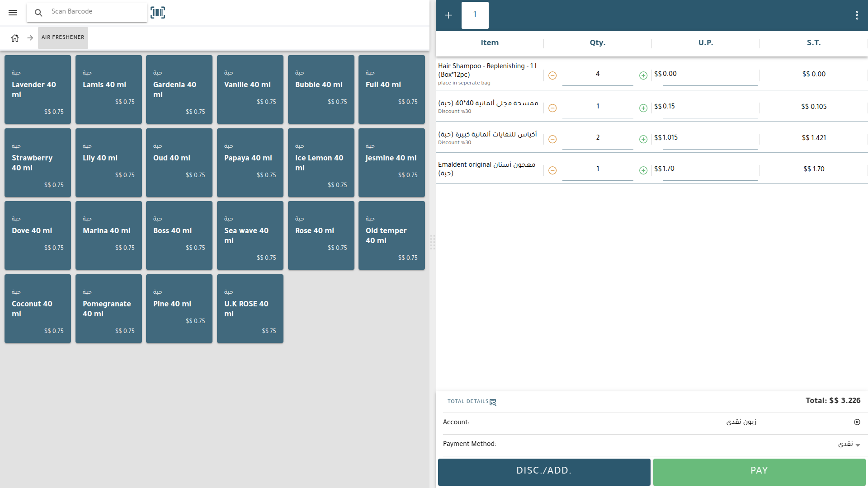Screen dimensions: 868x488
Task: Click the AIR FRESHENER breadcrumb
Action: point(63,38)
